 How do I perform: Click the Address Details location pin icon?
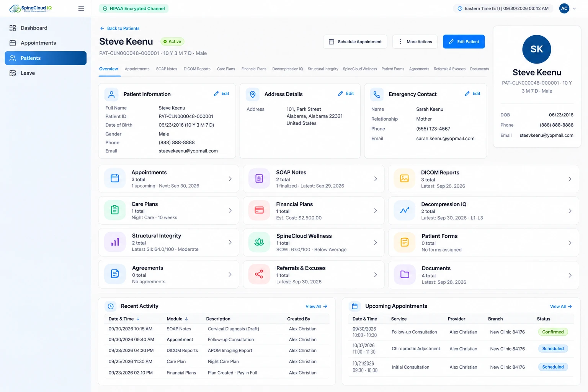pyautogui.click(x=253, y=94)
